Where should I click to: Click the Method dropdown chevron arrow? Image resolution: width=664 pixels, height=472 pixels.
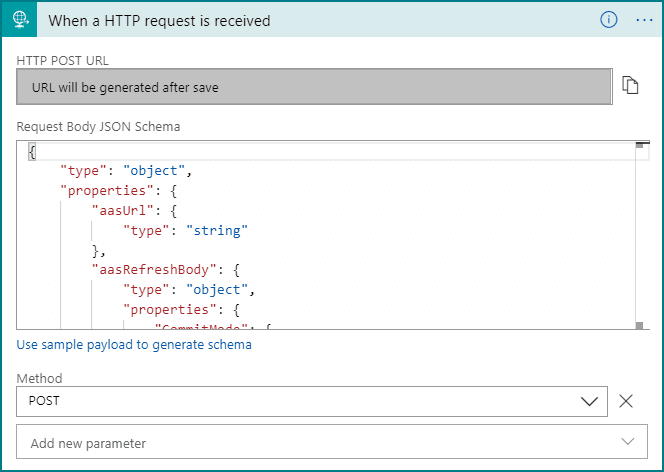[x=589, y=401]
